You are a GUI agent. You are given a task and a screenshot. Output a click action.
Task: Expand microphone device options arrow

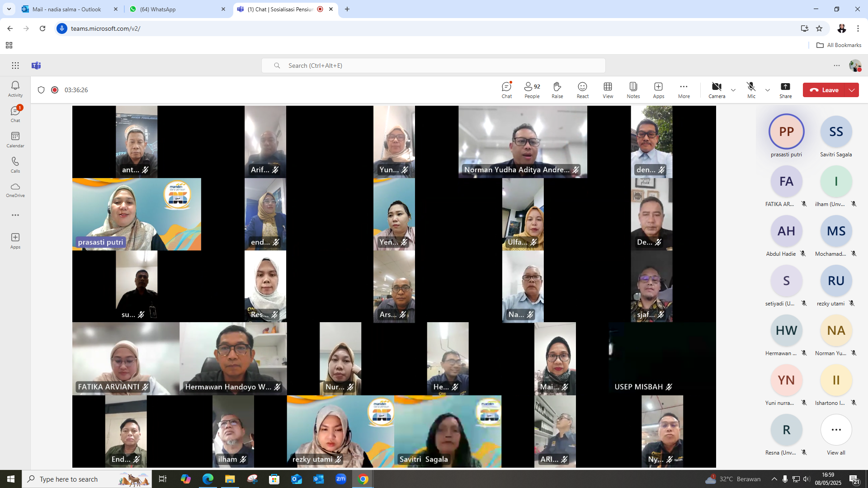tap(768, 90)
